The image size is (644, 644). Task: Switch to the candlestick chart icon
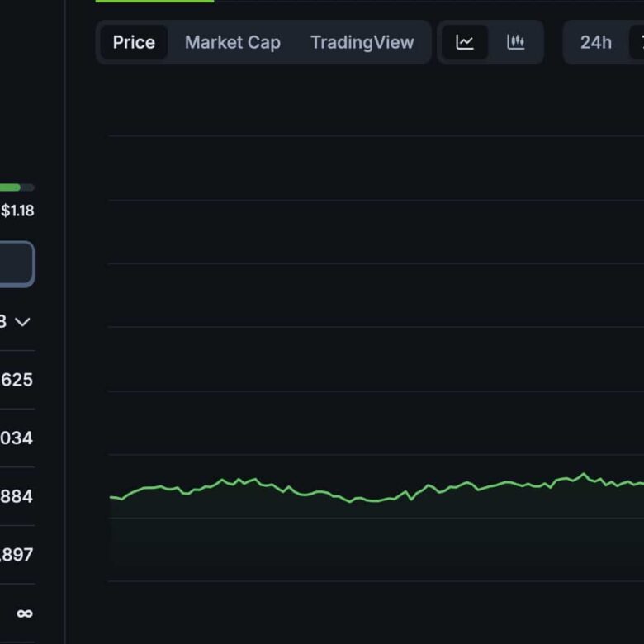tap(515, 42)
